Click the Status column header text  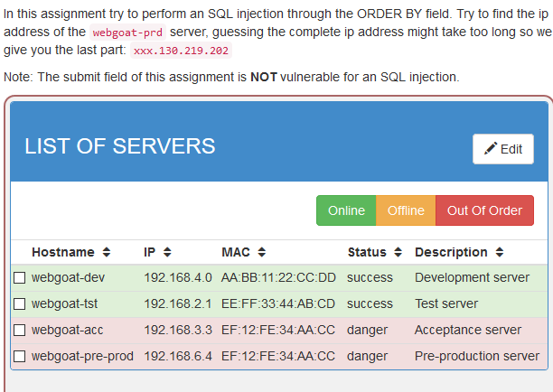point(367,252)
